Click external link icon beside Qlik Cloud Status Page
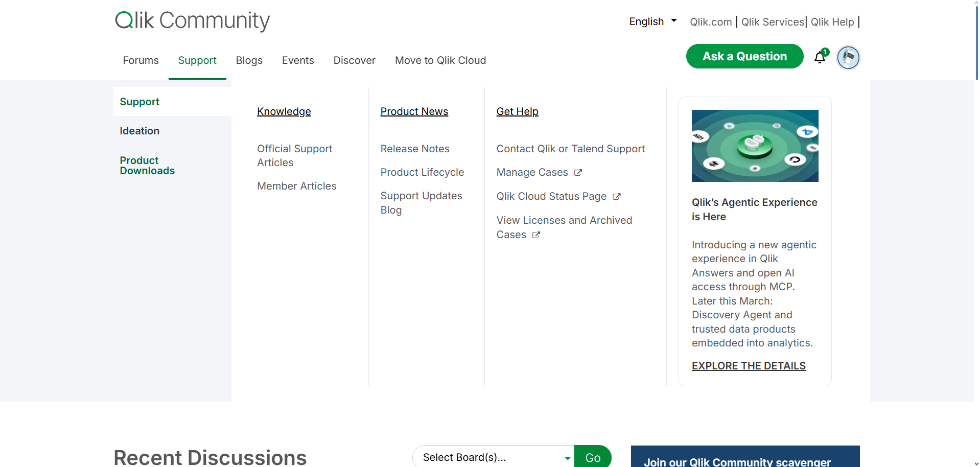This screenshot has height=467, width=980. (617, 197)
